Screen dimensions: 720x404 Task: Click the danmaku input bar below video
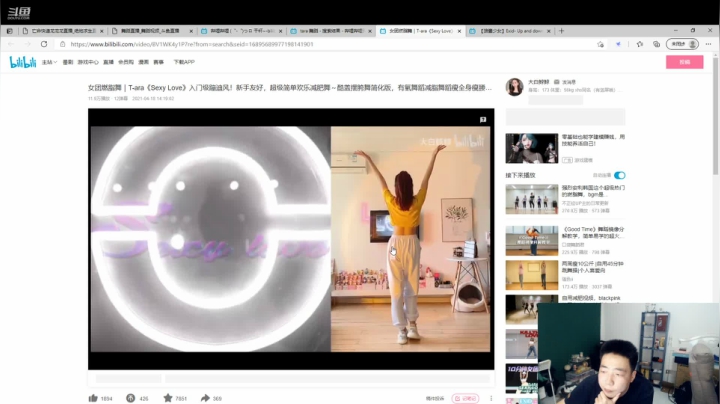327,379
